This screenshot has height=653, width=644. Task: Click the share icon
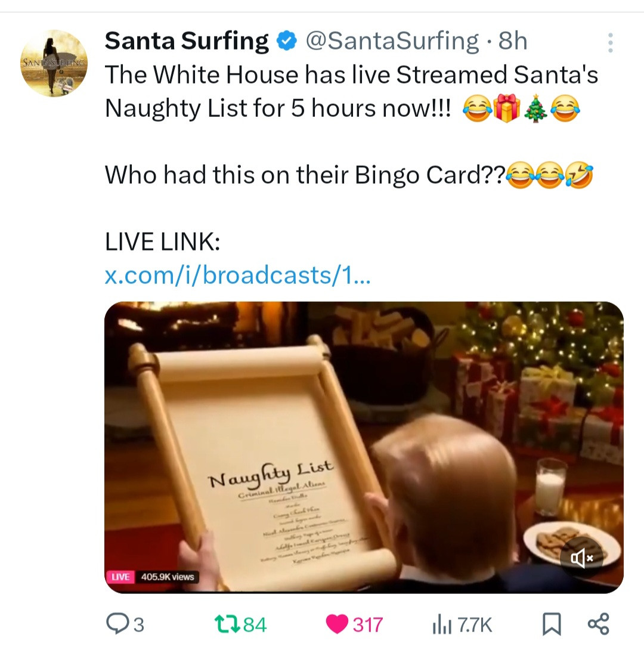pyautogui.click(x=598, y=624)
